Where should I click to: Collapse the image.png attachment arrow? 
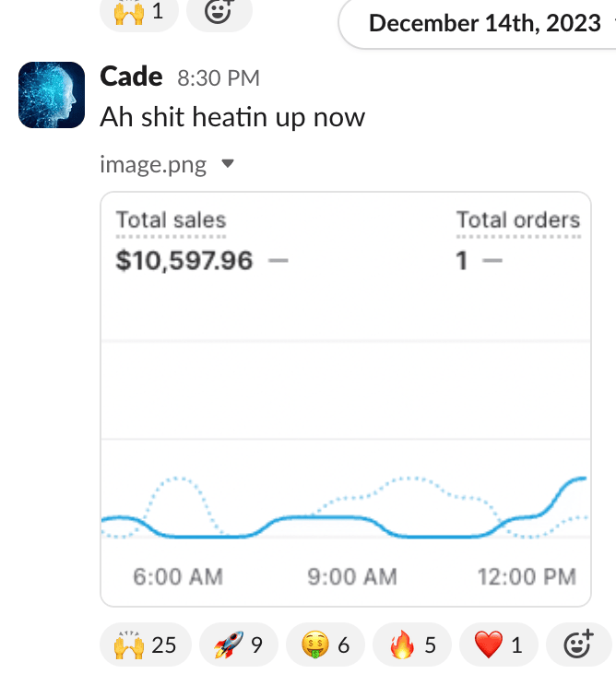228,165
